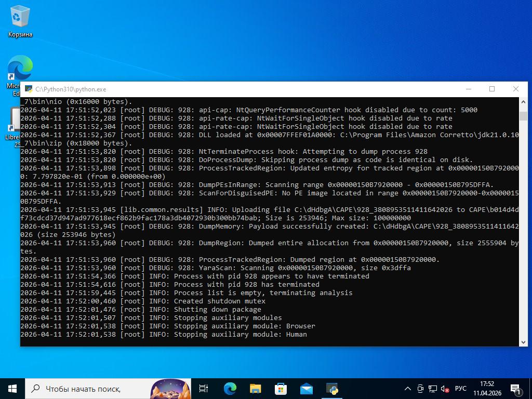Open the date and time flyout
The image size is (532, 399).
point(487,389)
